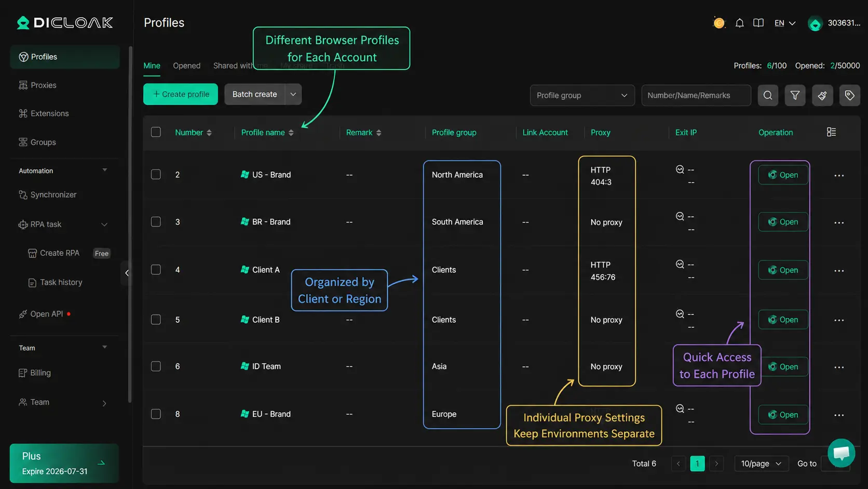Sort by Profile name column arrows

point(291,133)
